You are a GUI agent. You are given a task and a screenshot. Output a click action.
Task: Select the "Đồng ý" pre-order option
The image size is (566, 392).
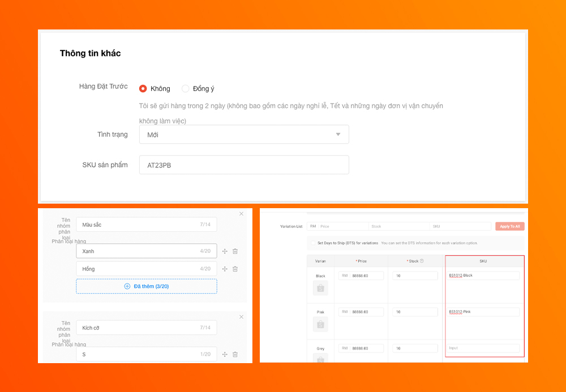pyautogui.click(x=186, y=88)
